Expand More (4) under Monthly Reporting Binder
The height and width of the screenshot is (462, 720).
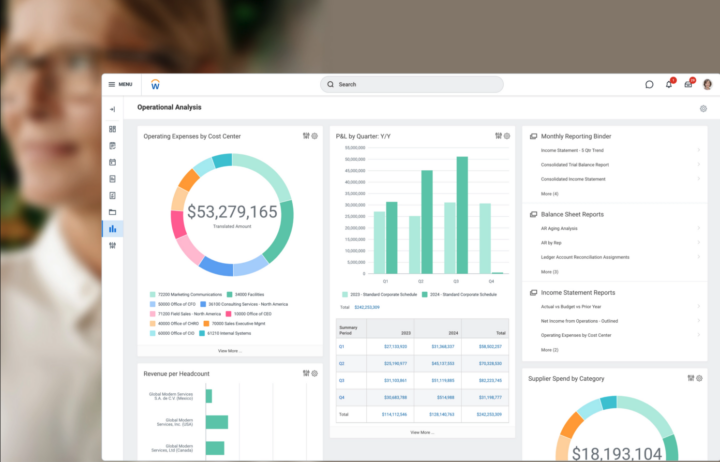(x=550, y=193)
